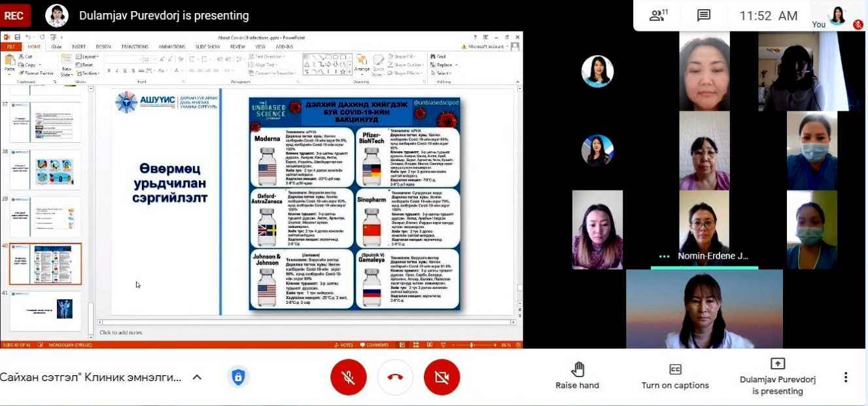Open COMMENTS from the status bar

point(375,344)
